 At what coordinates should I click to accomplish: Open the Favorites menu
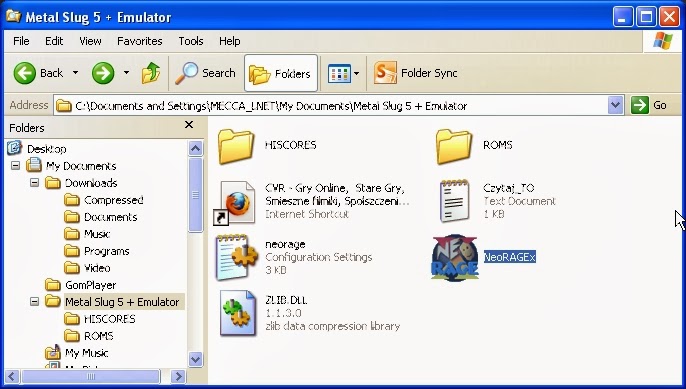[140, 41]
